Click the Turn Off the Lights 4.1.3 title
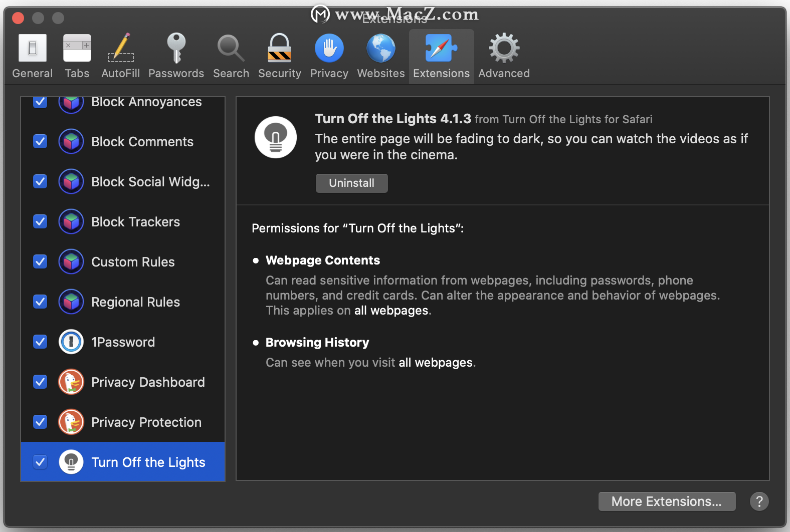 [x=393, y=119]
